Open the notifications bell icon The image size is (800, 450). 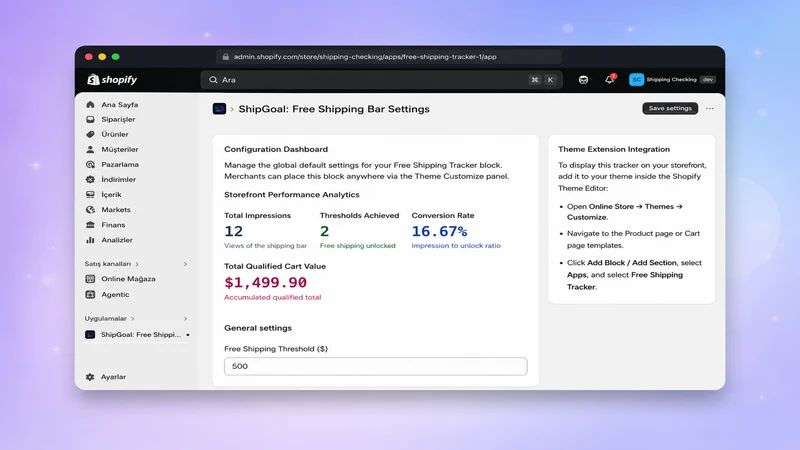(x=610, y=80)
